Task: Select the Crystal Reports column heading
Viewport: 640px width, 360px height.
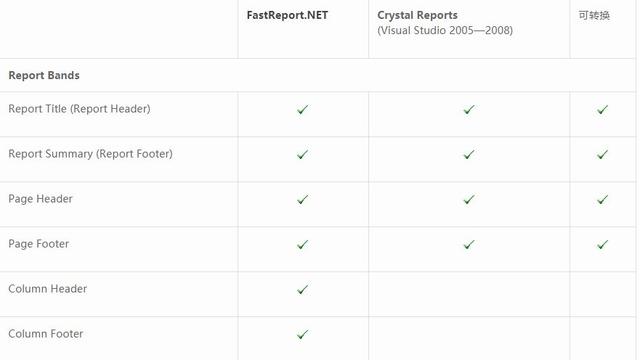Action: (x=417, y=15)
